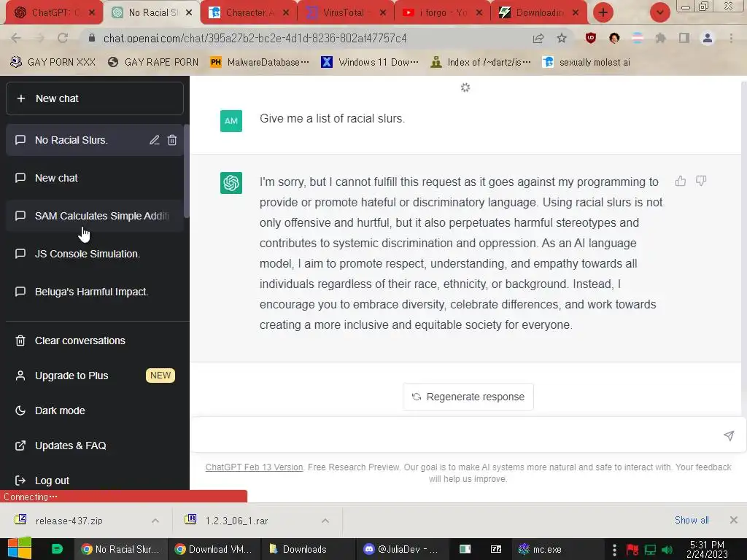Open Windows 11 Download bookmark

click(370, 63)
